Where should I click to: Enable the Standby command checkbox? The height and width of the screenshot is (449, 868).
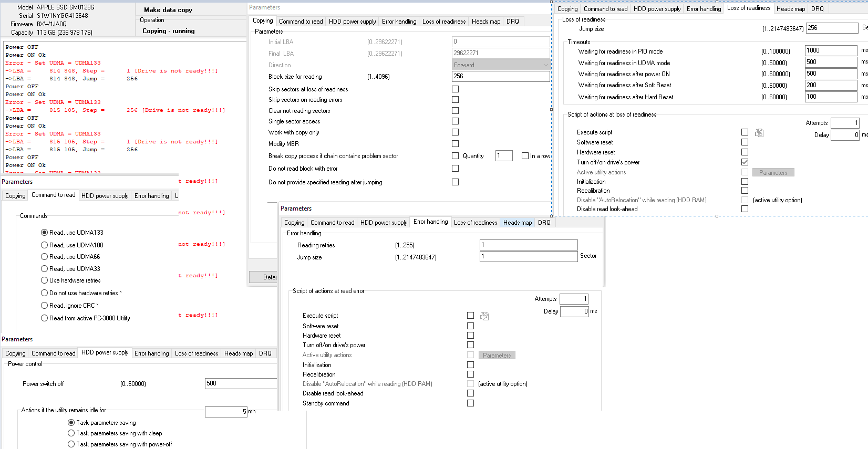(x=470, y=403)
